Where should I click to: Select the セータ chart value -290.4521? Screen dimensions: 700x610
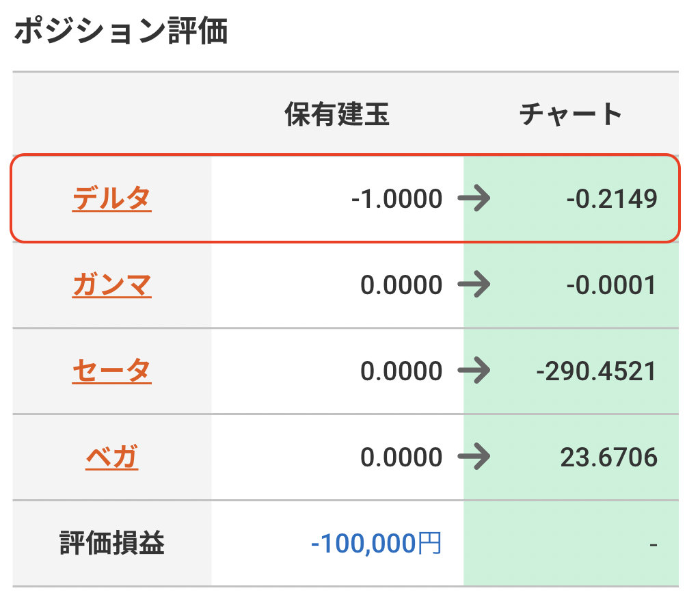(x=596, y=371)
